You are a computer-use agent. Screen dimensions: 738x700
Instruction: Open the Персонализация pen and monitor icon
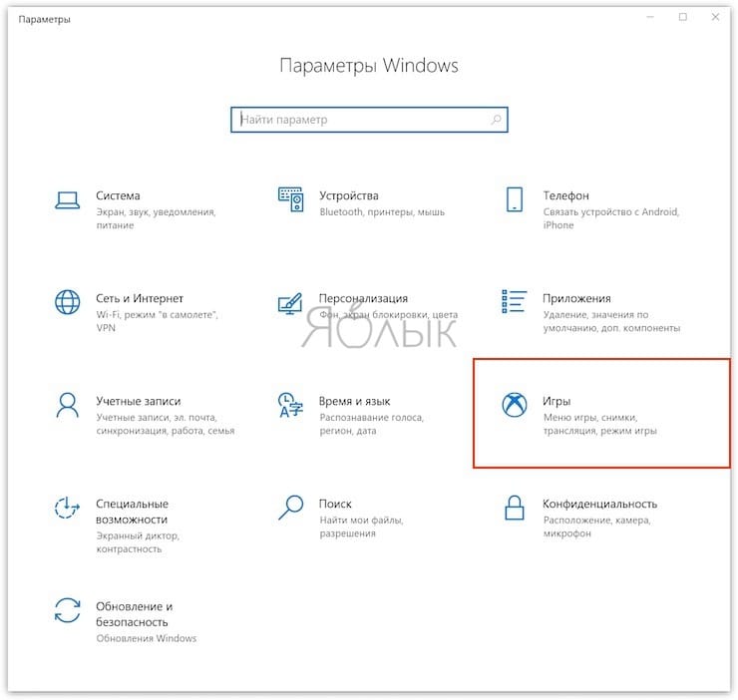tap(290, 303)
